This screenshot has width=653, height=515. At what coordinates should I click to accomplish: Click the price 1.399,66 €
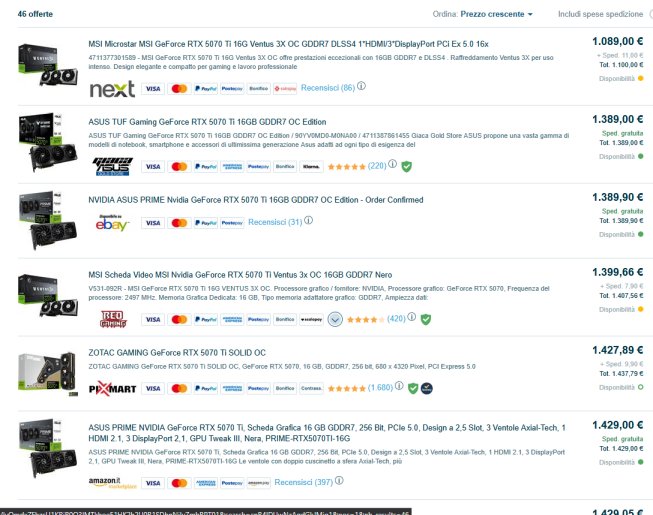pos(618,272)
